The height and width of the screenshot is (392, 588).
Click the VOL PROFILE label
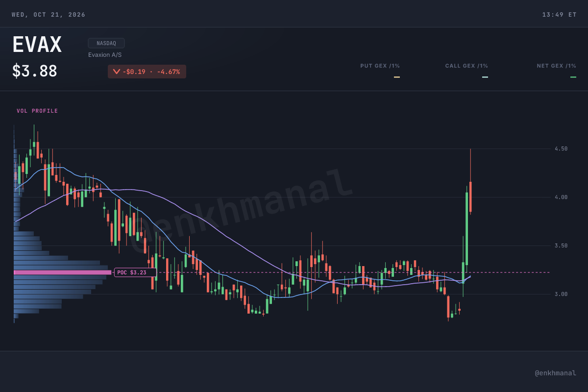click(x=37, y=111)
